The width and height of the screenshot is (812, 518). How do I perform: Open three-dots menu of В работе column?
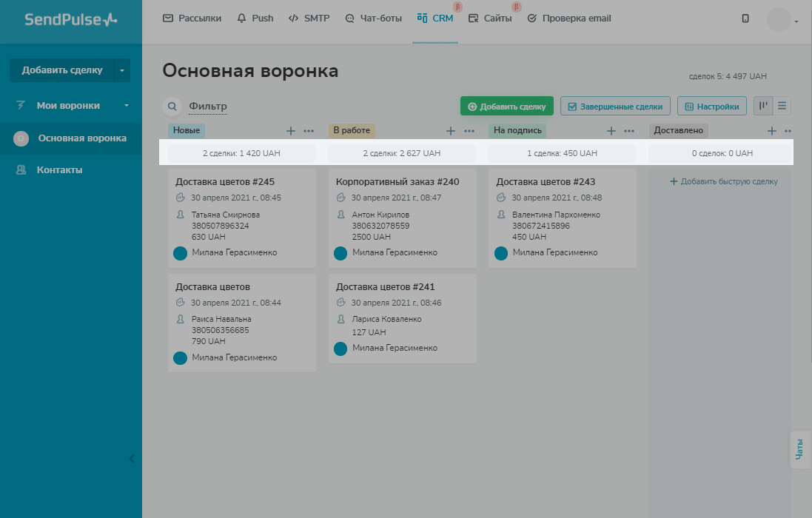(469, 131)
